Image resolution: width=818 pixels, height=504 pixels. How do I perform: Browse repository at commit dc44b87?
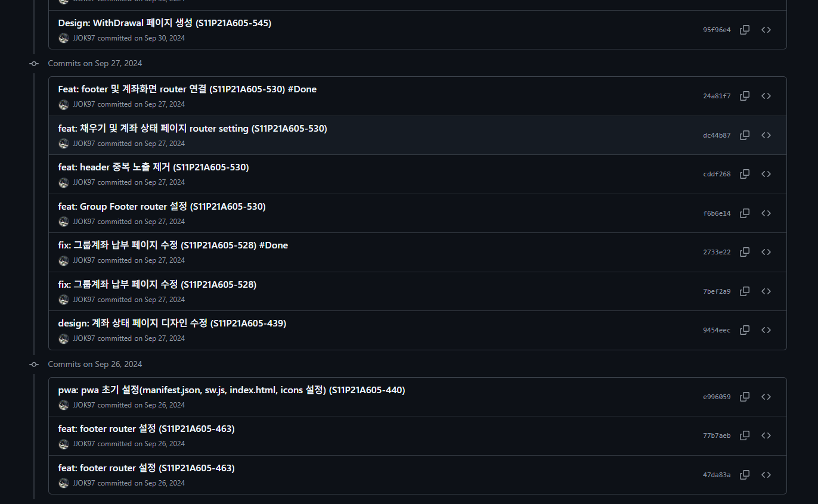pyautogui.click(x=766, y=135)
